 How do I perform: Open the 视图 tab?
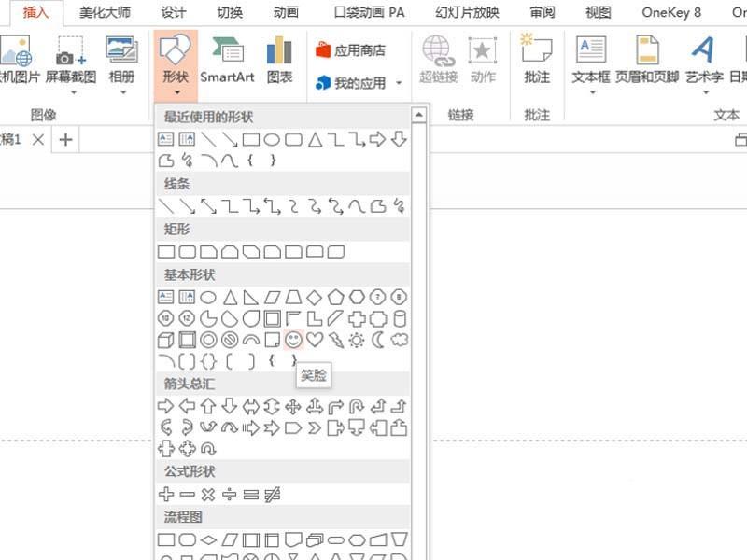pyautogui.click(x=599, y=13)
